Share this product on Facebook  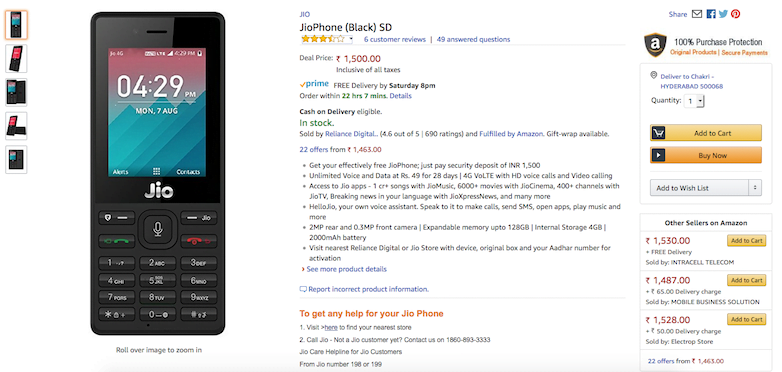[x=711, y=14]
